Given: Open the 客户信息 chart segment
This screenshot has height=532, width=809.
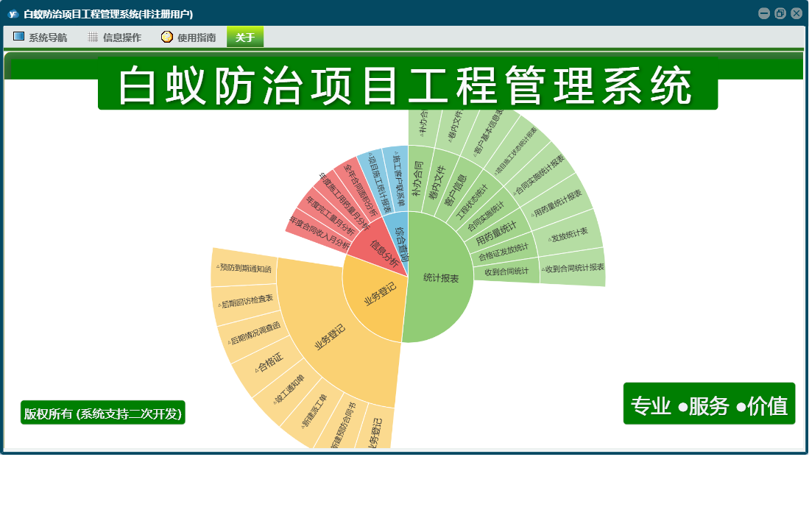Looking at the screenshot, I should tap(456, 191).
